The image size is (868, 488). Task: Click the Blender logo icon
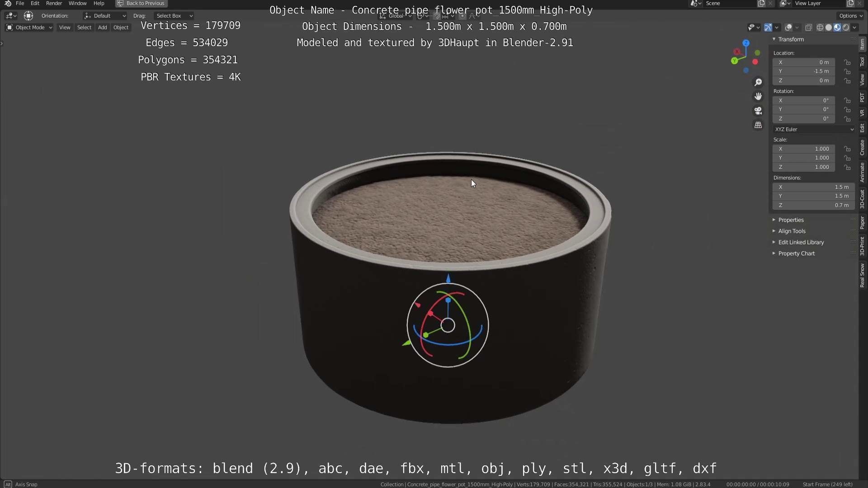pos(8,3)
